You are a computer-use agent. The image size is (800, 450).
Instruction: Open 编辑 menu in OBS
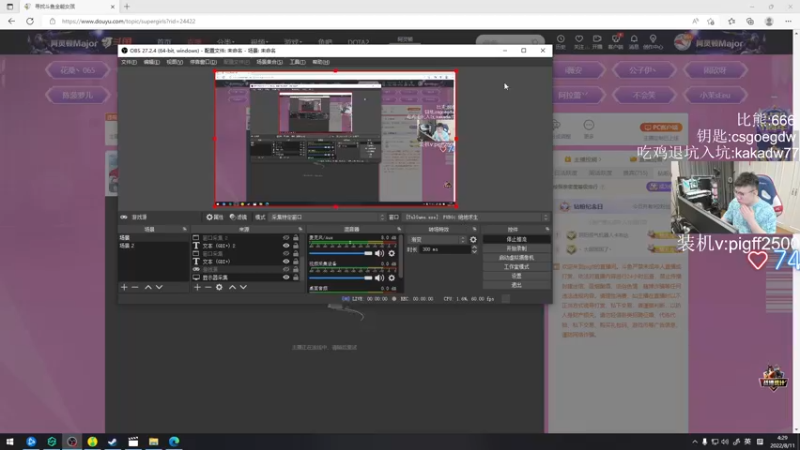[x=152, y=62]
